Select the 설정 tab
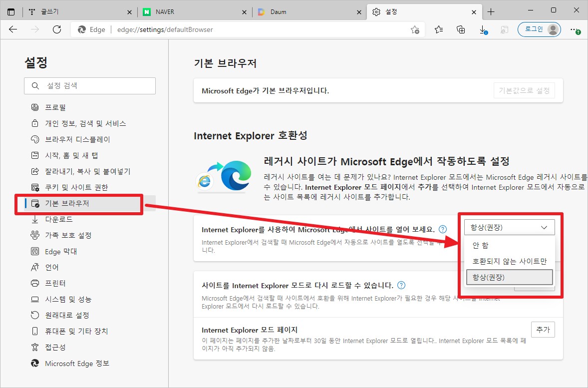 pos(424,12)
